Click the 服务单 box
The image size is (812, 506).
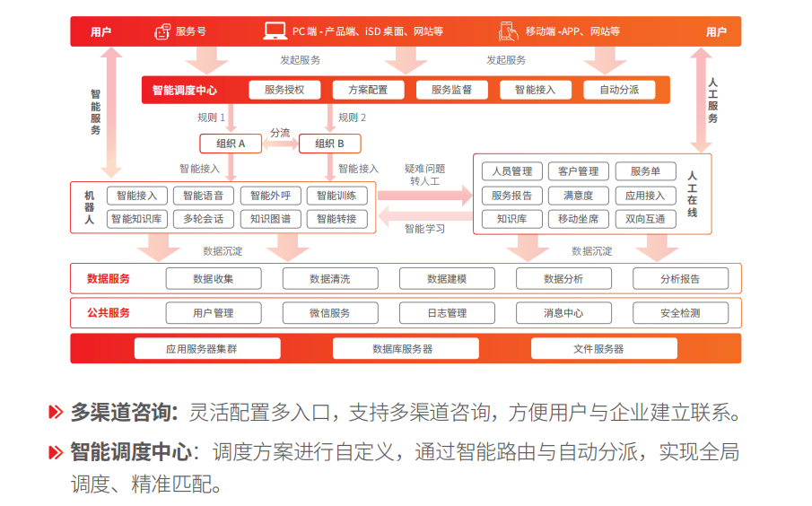tap(645, 171)
